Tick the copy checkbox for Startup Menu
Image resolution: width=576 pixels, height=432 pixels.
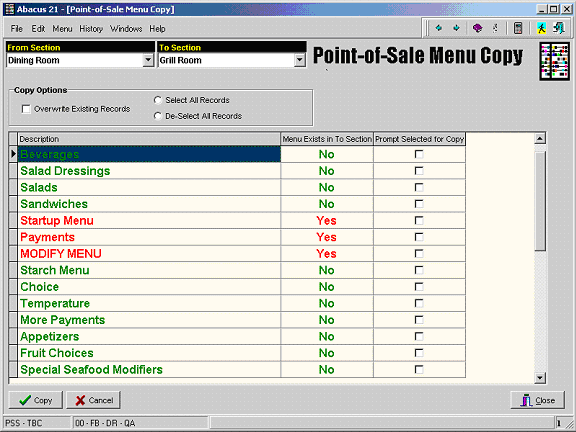[419, 220]
